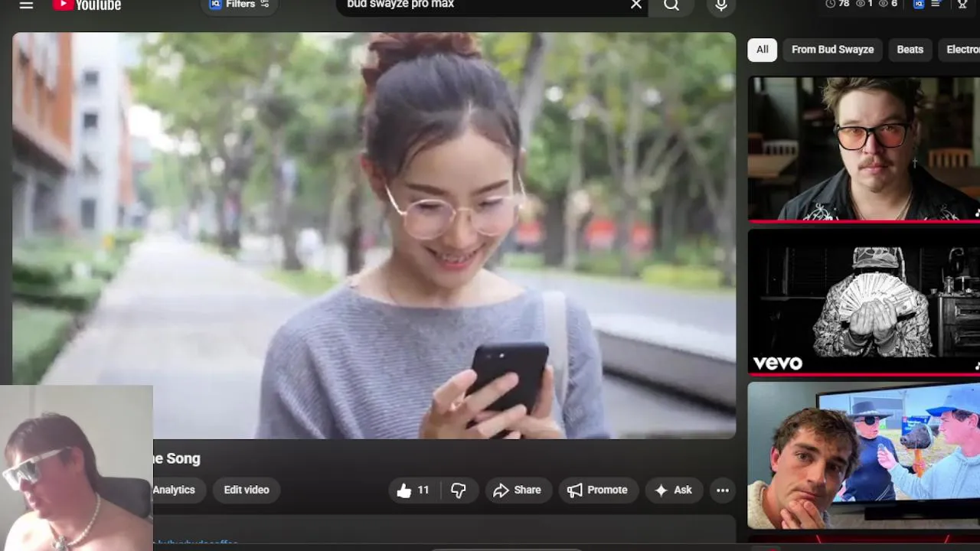Screen dimensions: 980x551
Task: Start voice search with microphone
Action: [x=720, y=5]
